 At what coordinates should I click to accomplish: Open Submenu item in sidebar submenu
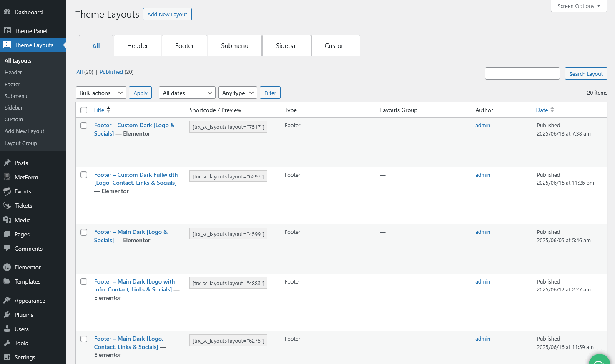pos(16,96)
